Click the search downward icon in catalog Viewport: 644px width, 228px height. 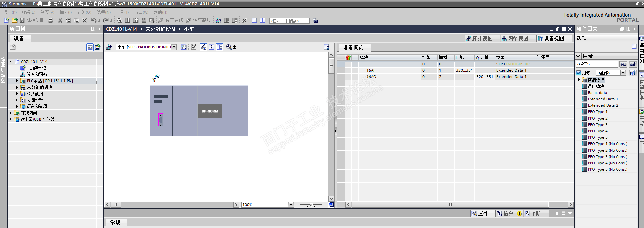point(623,64)
